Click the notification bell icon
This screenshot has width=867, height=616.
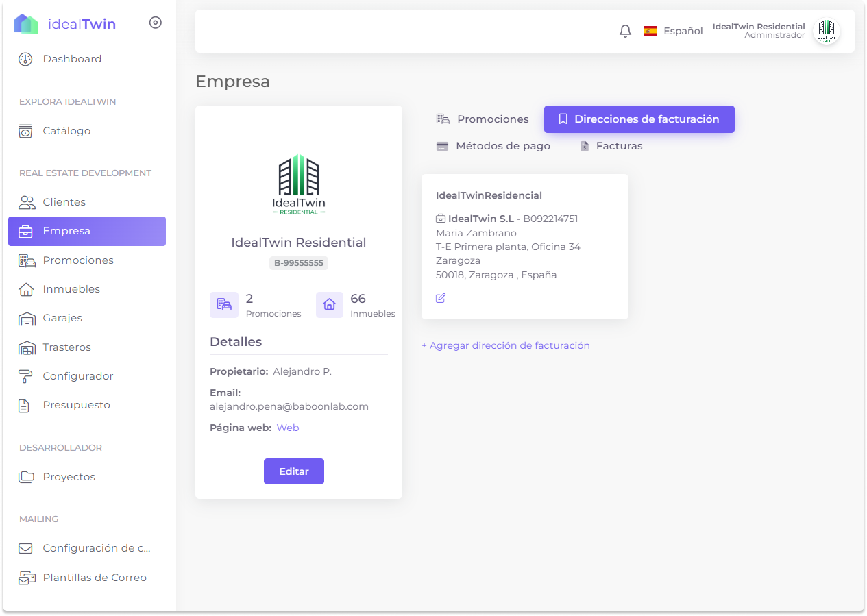(625, 31)
